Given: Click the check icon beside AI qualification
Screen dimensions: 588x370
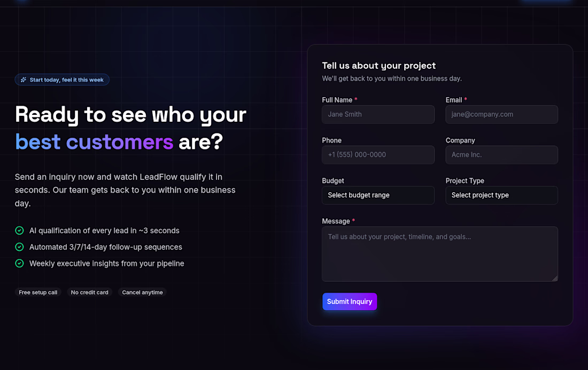Looking at the screenshot, I should click(x=19, y=231).
